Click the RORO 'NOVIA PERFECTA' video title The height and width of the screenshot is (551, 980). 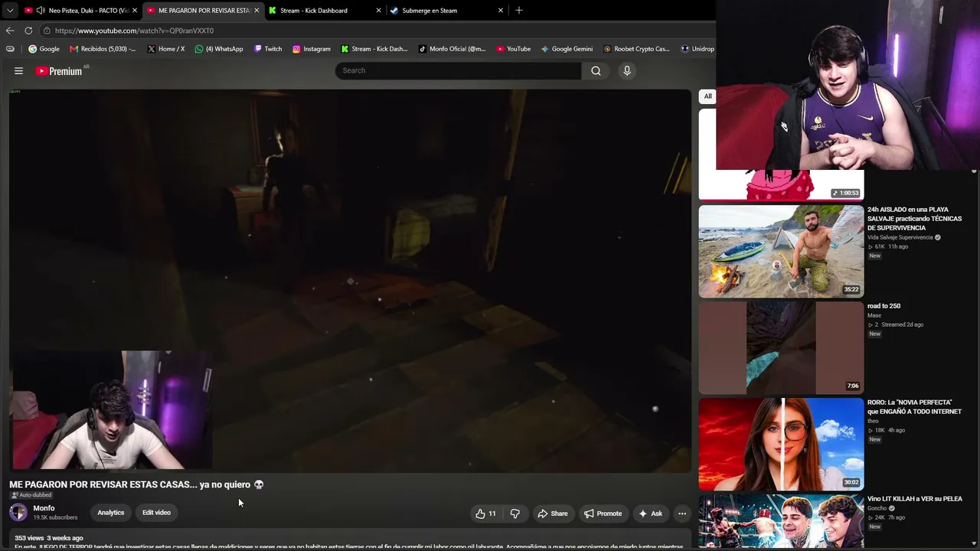(x=914, y=407)
